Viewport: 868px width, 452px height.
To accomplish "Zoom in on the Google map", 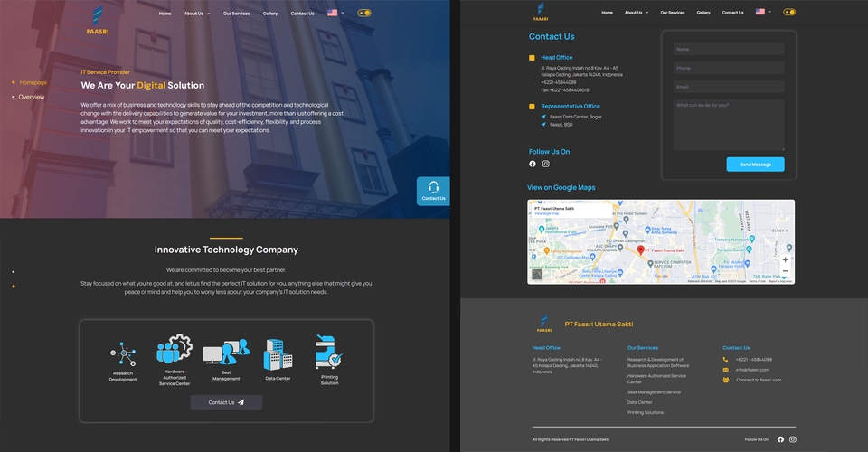I will (x=785, y=259).
